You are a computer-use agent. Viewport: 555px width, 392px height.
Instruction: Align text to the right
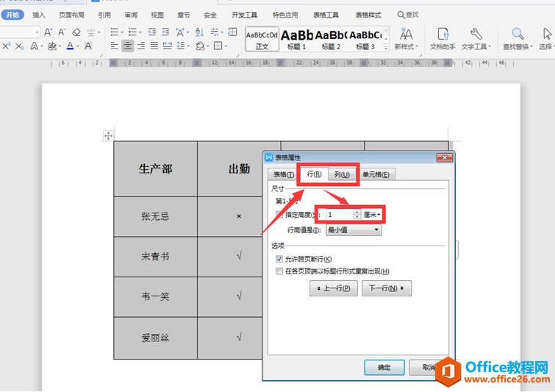pyautogui.click(x=141, y=46)
